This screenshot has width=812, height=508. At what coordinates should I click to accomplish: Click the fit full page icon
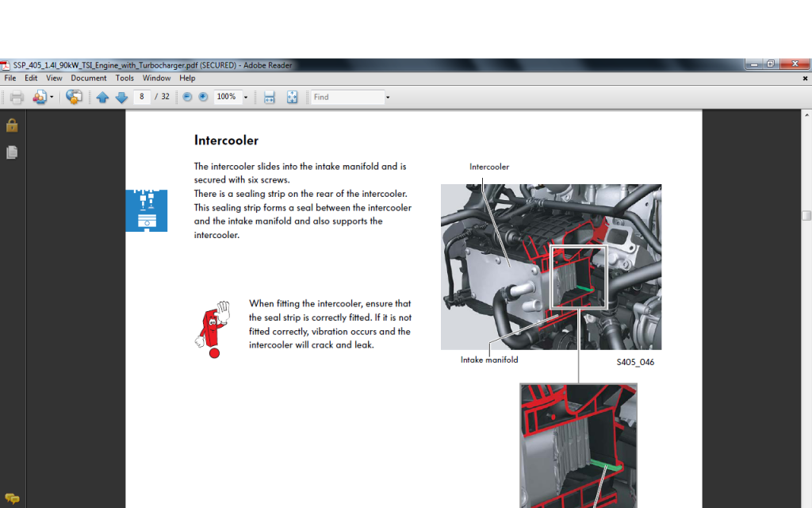(292, 97)
